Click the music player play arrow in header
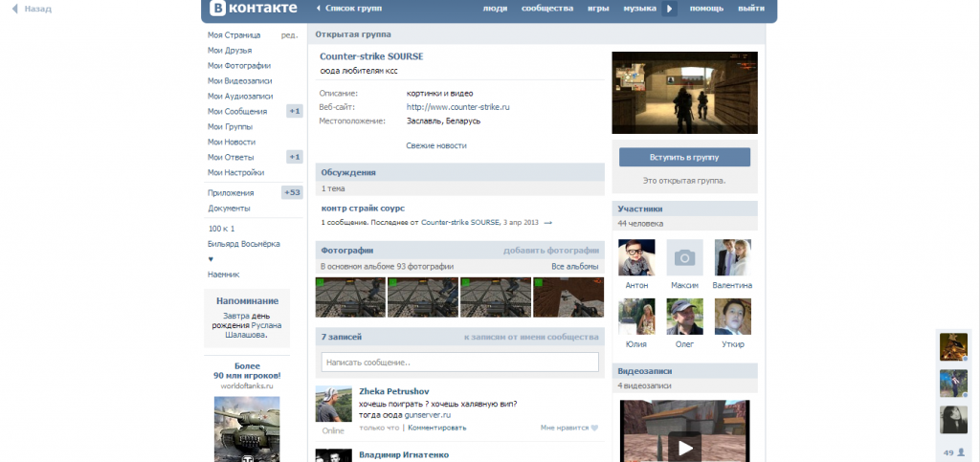This screenshot has width=980, height=462. click(670, 9)
